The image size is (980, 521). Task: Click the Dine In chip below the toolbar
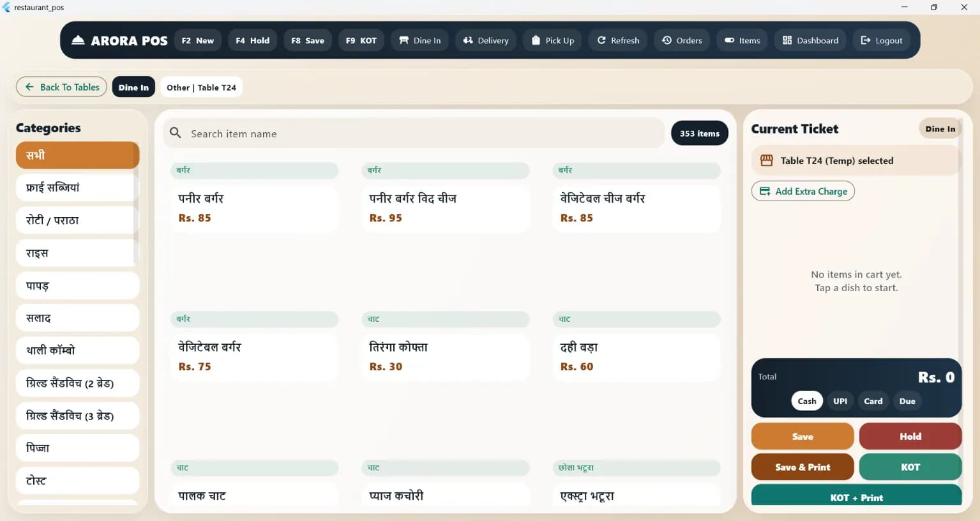[133, 87]
